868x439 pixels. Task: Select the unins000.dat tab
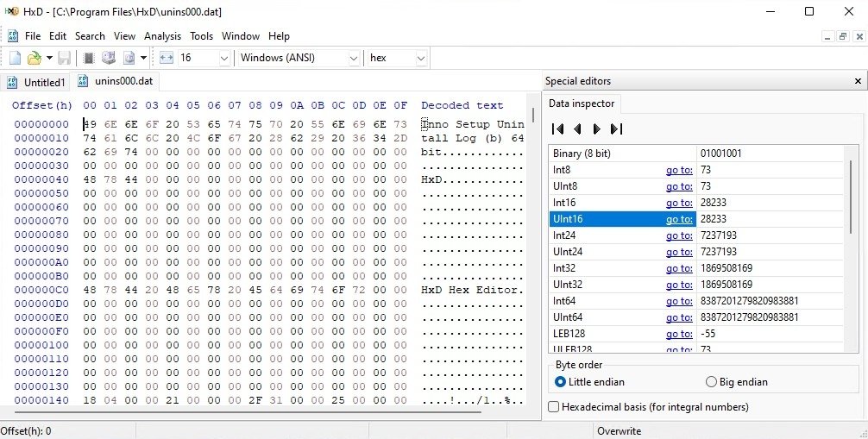(115, 81)
